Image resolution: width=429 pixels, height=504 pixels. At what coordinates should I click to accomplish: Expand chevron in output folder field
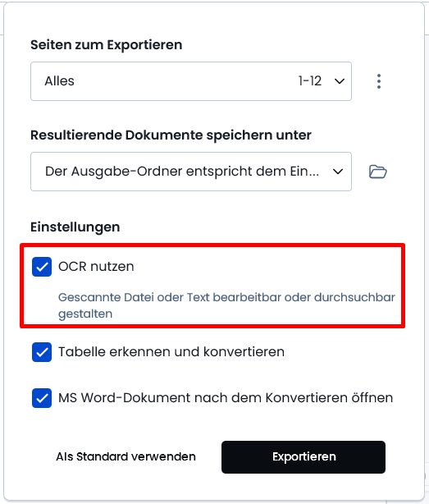pyautogui.click(x=338, y=172)
